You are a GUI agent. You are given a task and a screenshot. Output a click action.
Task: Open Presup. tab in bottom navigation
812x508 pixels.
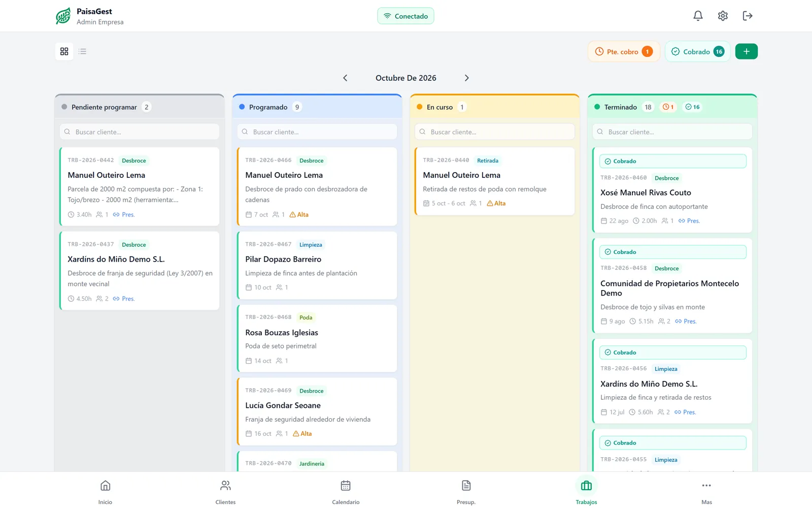466,491
